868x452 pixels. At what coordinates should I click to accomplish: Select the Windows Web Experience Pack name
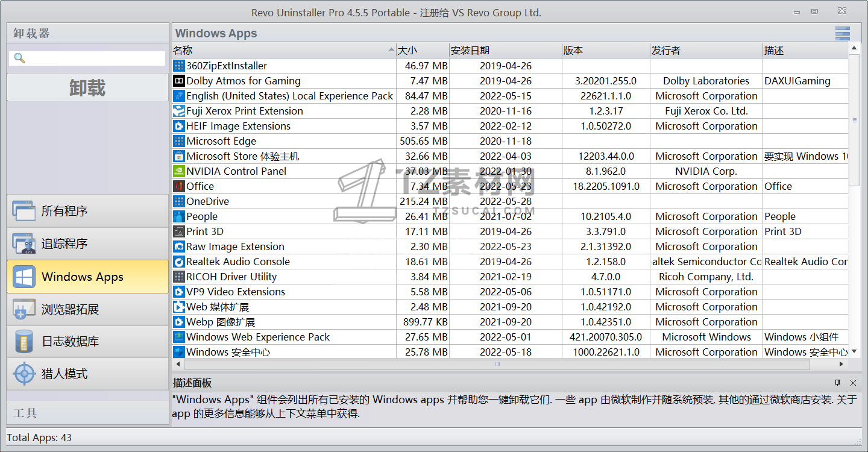click(x=258, y=337)
